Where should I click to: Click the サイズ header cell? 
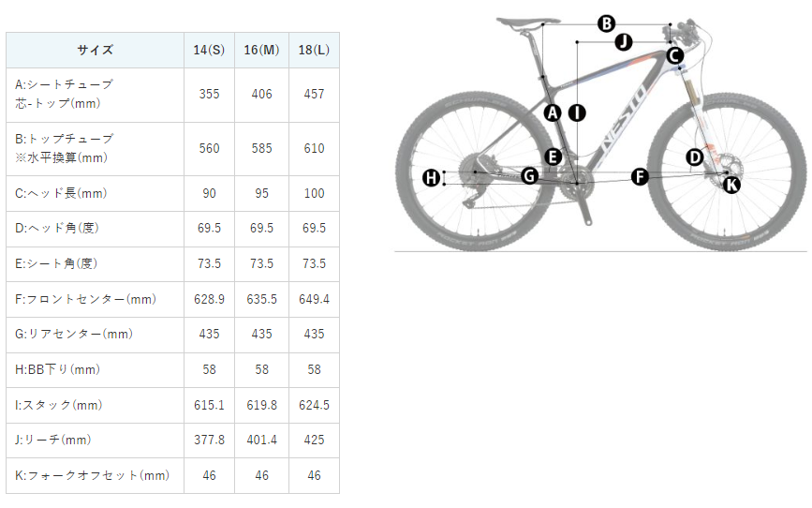95,50
